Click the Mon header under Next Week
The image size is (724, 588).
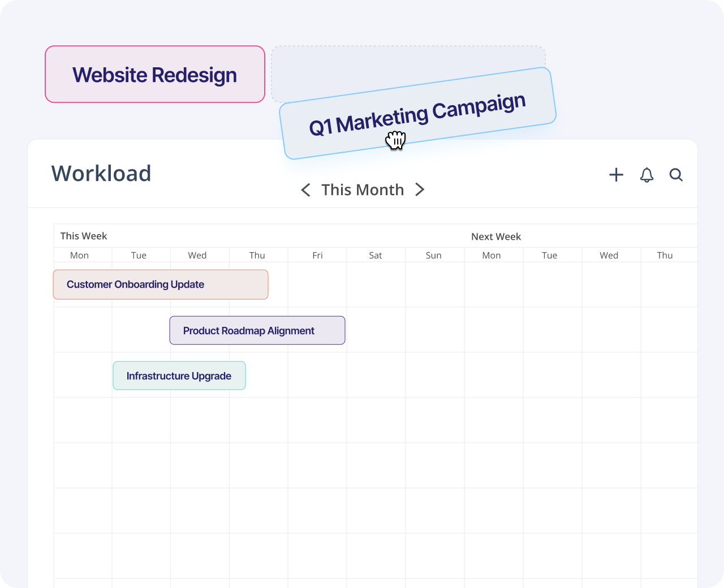492,255
